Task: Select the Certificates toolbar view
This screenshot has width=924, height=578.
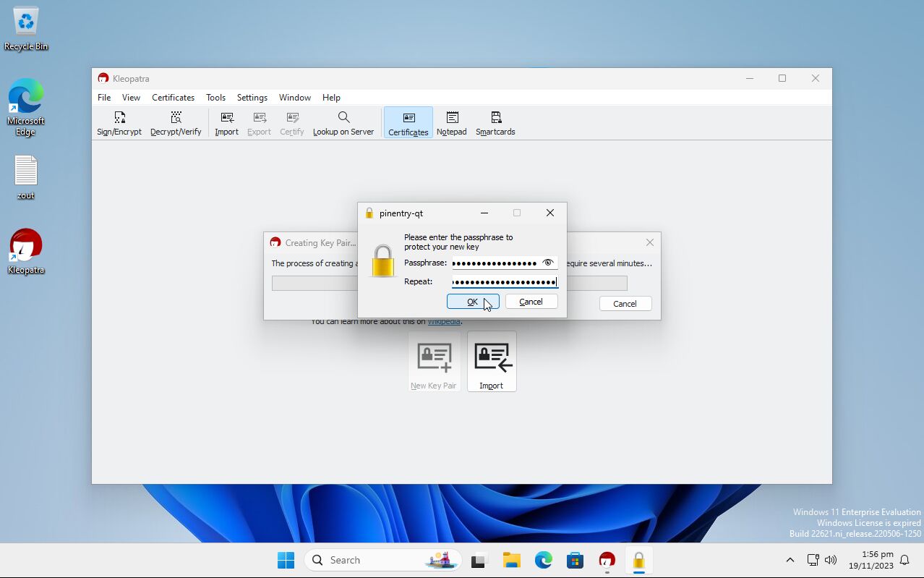Action: point(408,123)
